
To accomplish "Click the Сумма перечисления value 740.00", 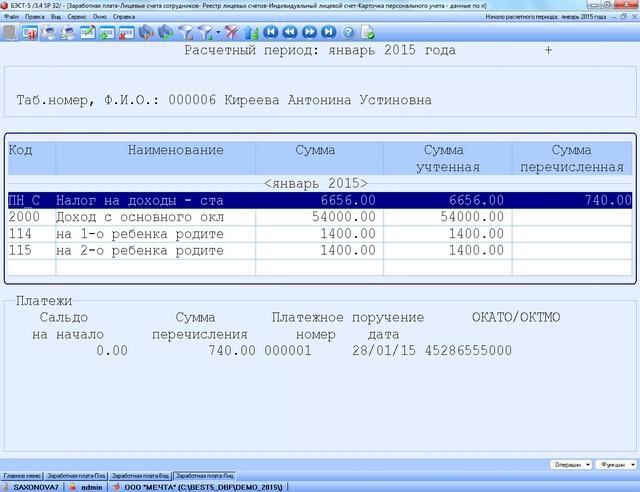I will tap(232, 350).
